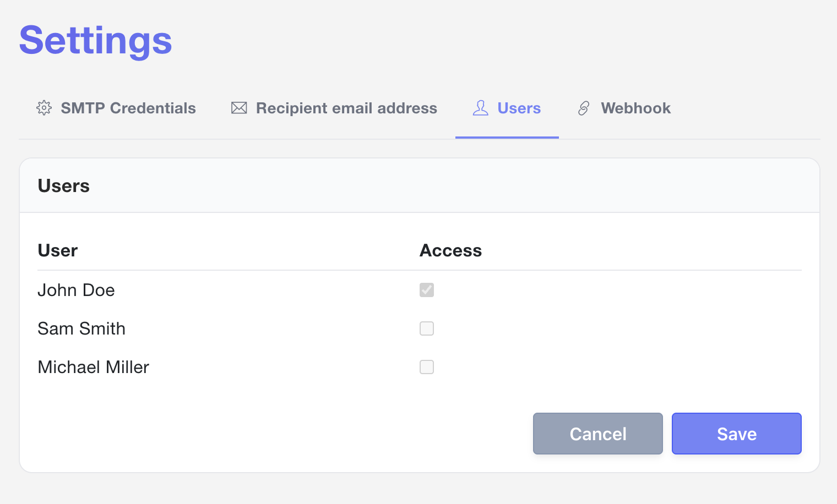837x504 pixels.
Task: Click the chain link icon beside Webhook
Action: tap(583, 108)
